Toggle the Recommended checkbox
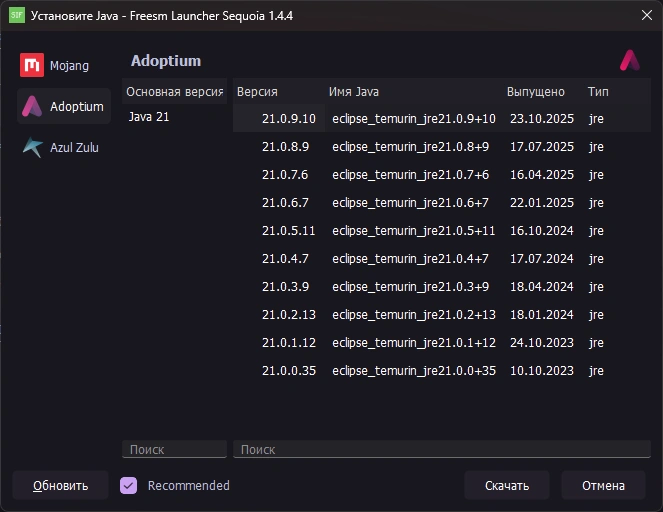663x512 pixels. (x=129, y=485)
